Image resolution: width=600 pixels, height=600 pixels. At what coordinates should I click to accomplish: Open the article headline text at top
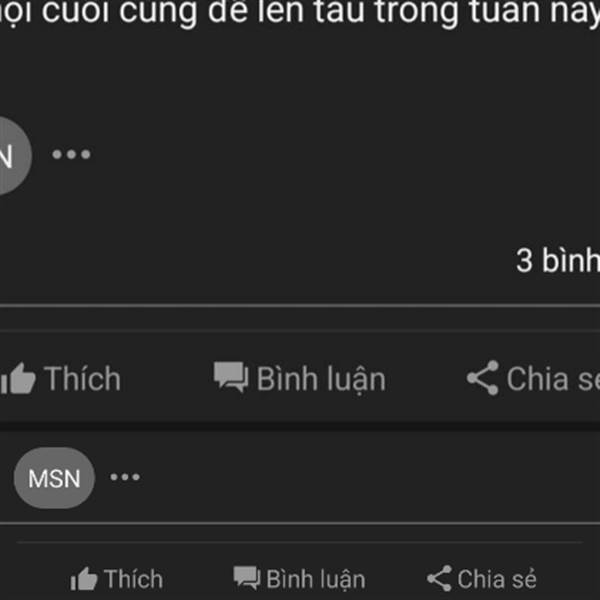point(300,11)
